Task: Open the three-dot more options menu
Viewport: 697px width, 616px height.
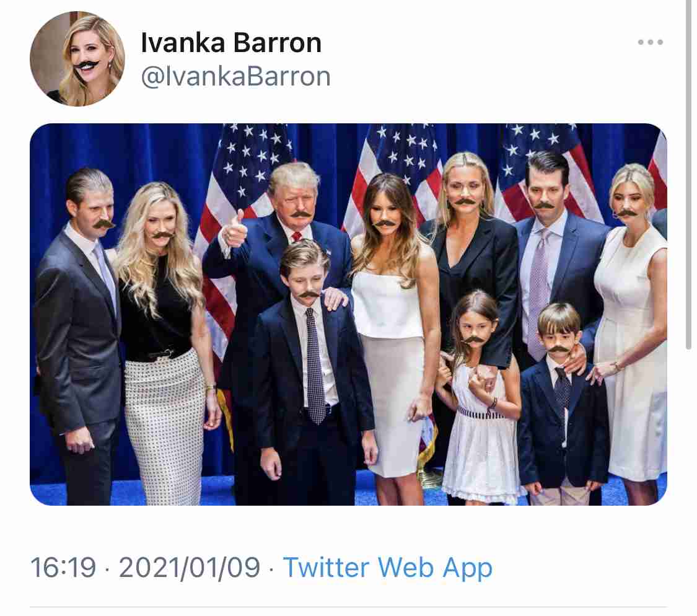Action: 650,42
